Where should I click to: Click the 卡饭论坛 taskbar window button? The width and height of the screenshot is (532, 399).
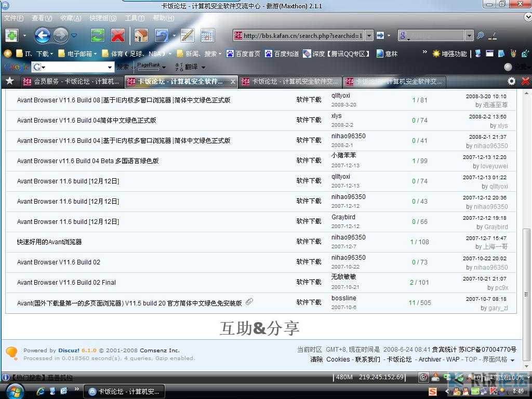[x=124, y=391]
